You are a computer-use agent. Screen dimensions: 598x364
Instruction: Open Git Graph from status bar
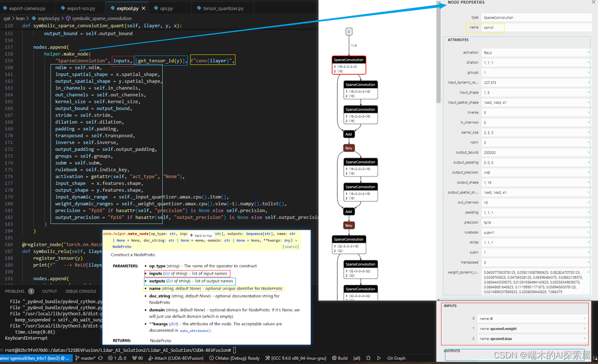[x=396, y=358]
